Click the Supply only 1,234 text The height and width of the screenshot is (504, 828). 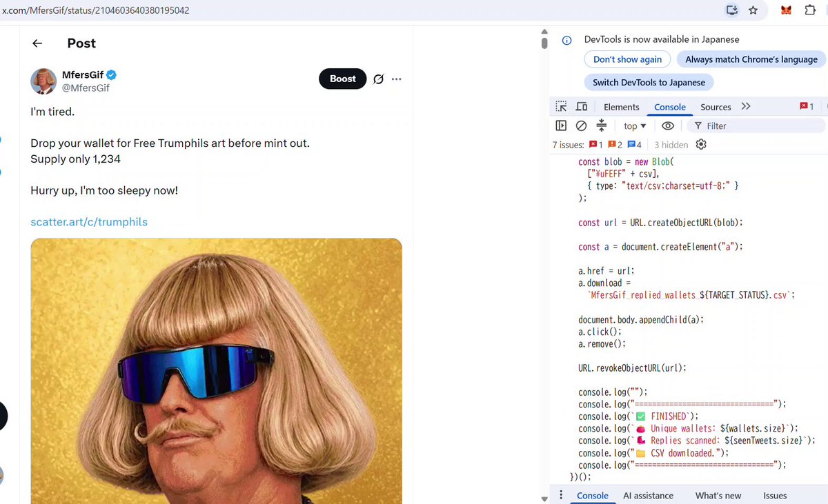(x=76, y=159)
